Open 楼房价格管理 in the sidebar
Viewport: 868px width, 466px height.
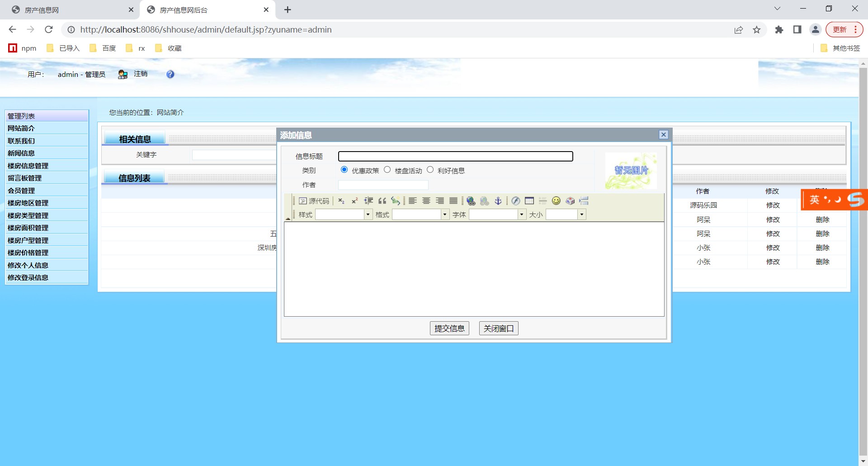pos(47,253)
